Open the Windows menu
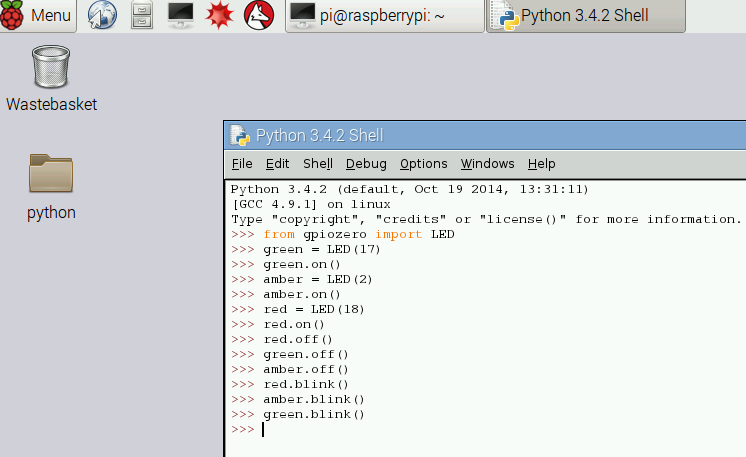The height and width of the screenshot is (457, 746). [487, 164]
